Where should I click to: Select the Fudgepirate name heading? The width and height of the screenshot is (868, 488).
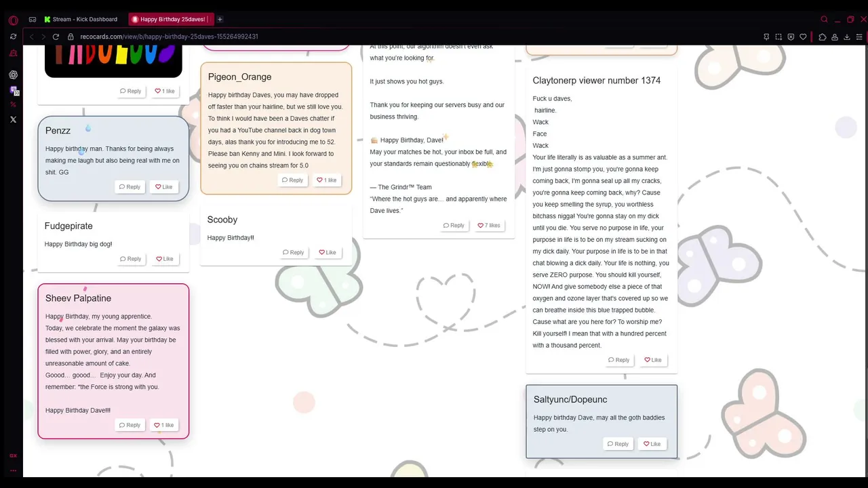68,226
